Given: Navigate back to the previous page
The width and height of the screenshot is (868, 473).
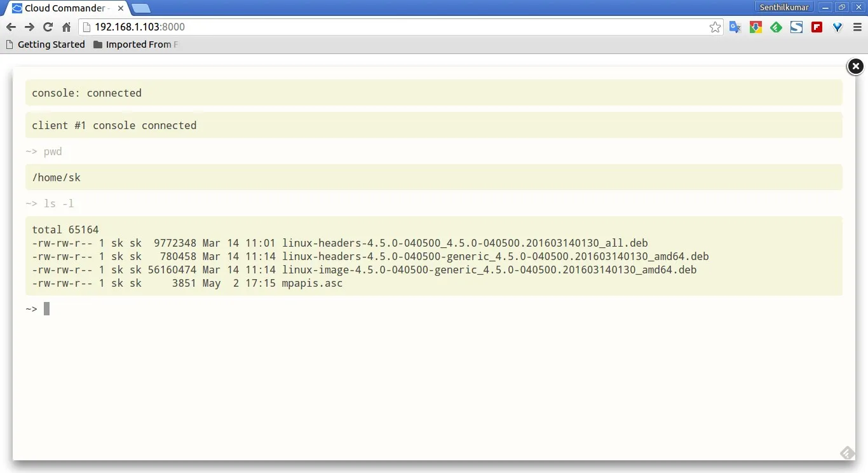Looking at the screenshot, I should (11, 27).
